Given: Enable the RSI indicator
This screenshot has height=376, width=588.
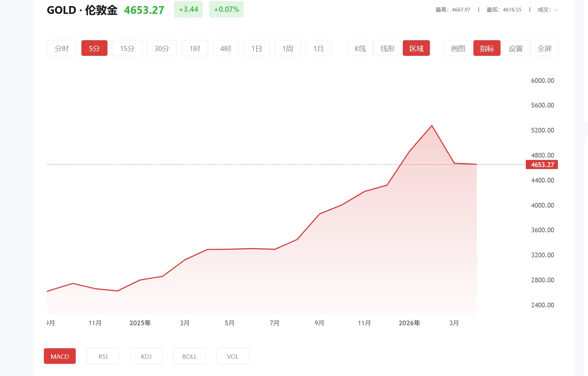Looking at the screenshot, I should 103,356.
